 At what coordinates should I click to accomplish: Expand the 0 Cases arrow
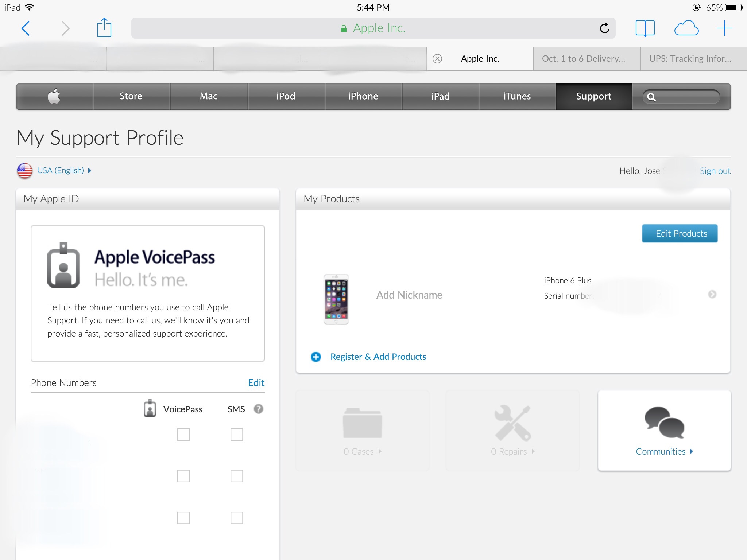380,451
